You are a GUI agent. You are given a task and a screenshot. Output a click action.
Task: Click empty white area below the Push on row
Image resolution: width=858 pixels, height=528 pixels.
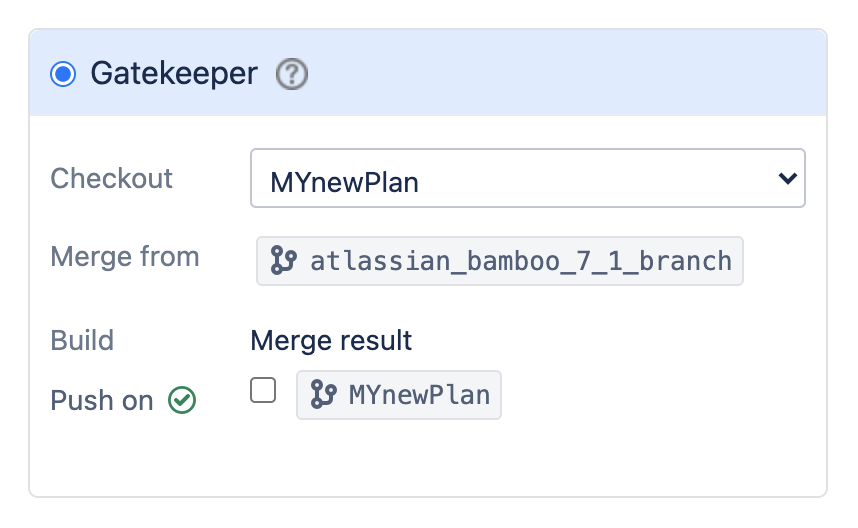pos(428,460)
